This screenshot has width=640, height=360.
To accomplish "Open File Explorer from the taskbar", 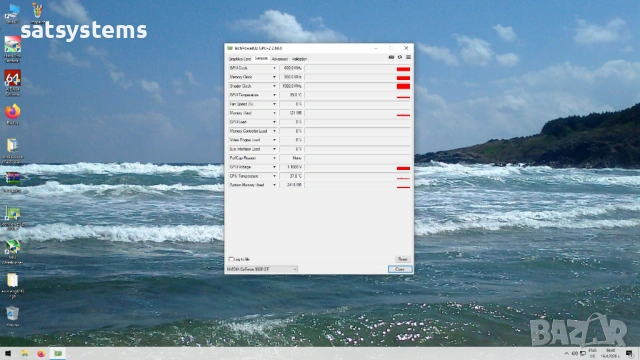I will click(x=24, y=353).
